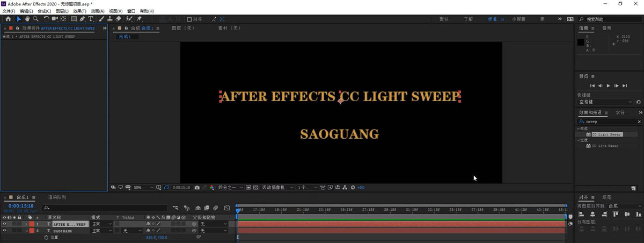Select the CC Line Sweep effect
This screenshot has height=243, width=644.
(x=605, y=146)
